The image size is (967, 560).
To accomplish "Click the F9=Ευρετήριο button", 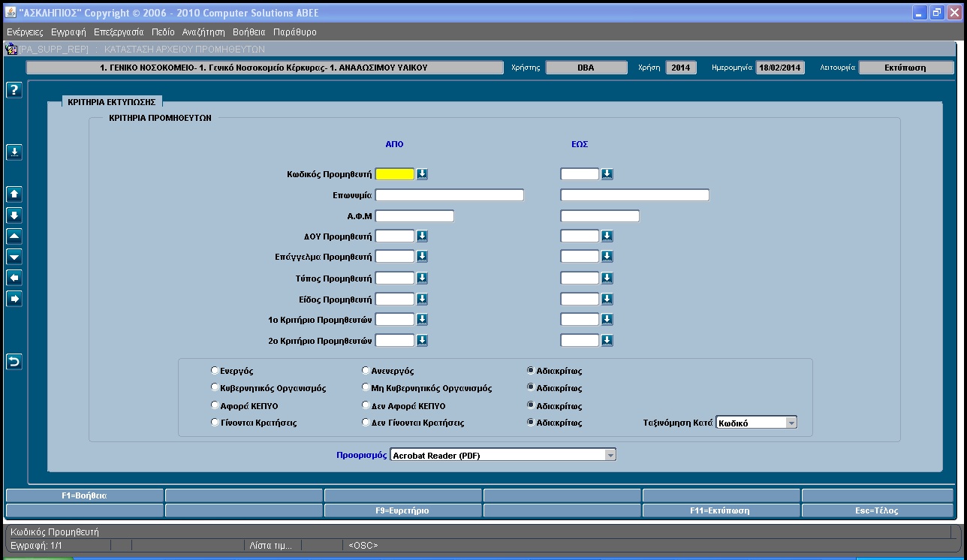I will pos(402,510).
